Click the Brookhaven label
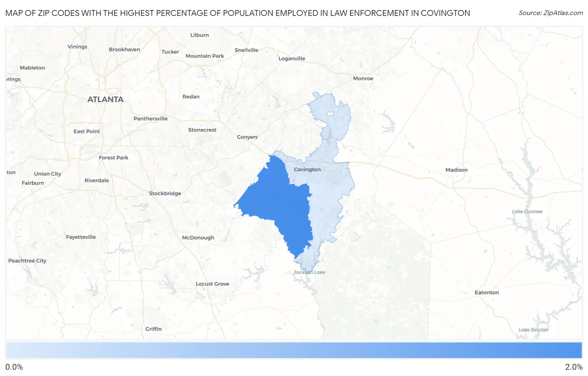 [125, 49]
